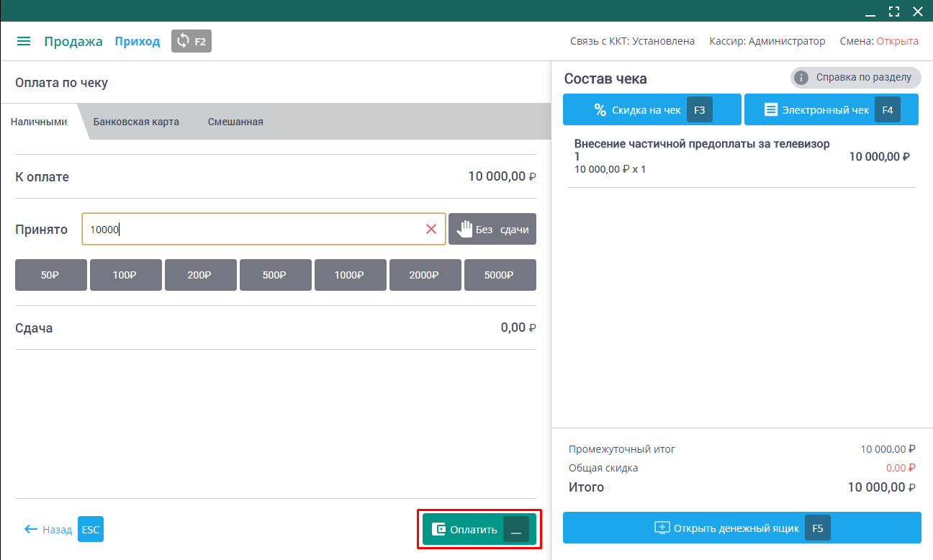Click the Сдача 0,00 ₽ value
Screen dimensions: 933x560
[518, 328]
